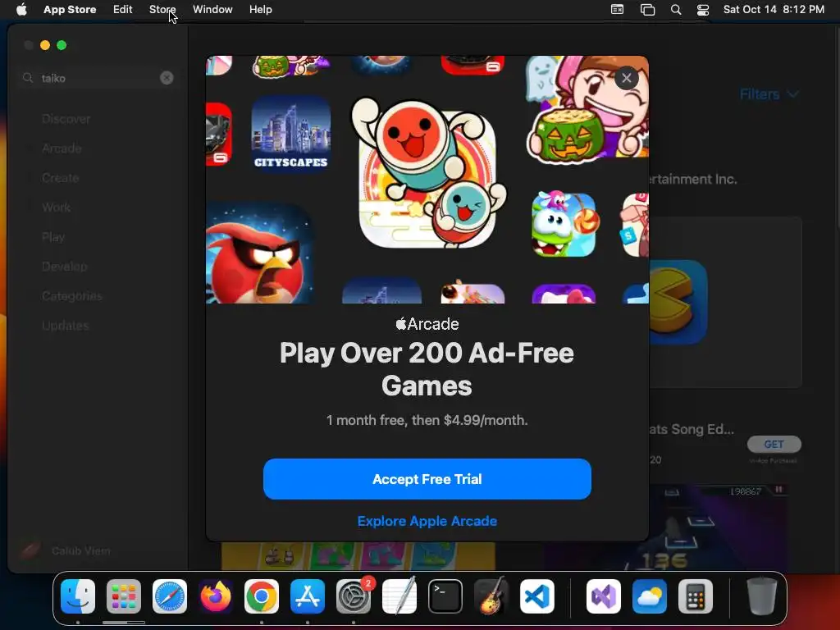This screenshot has height=630, width=840.
Task: Open Visual Studio Code from the Dock
Action: (536, 596)
